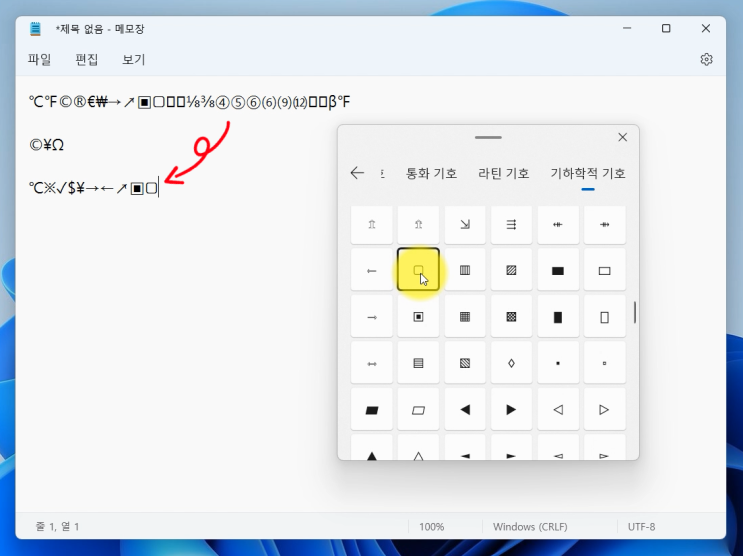Image resolution: width=743 pixels, height=556 pixels.
Task: Minimize the Notepad window
Action: pos(627,28)
